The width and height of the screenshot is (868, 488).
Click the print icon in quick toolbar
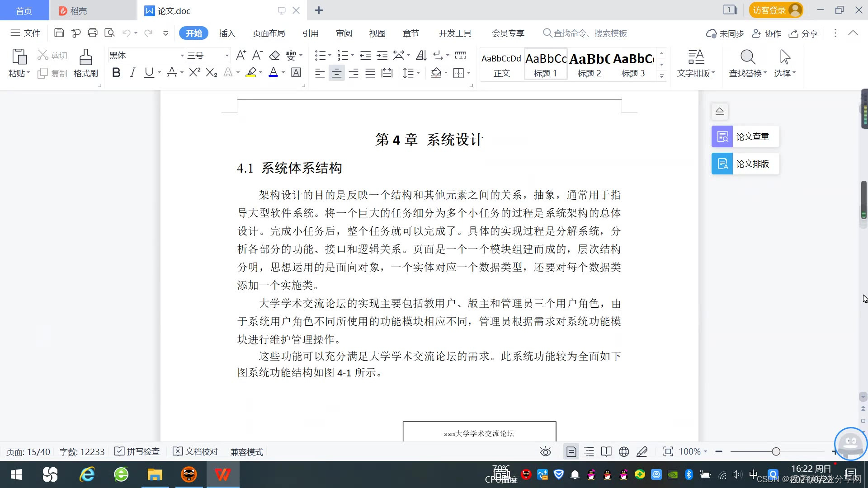[93, 33]
